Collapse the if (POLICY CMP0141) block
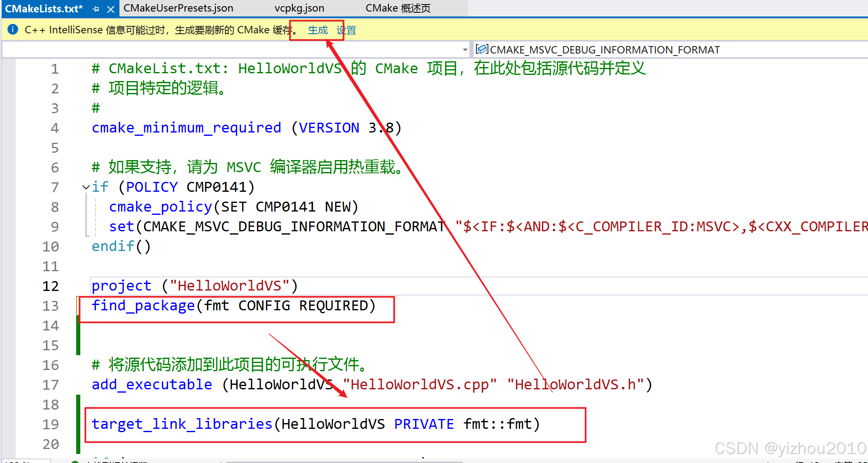Viewport: 868px width, 463px height. 86,187
